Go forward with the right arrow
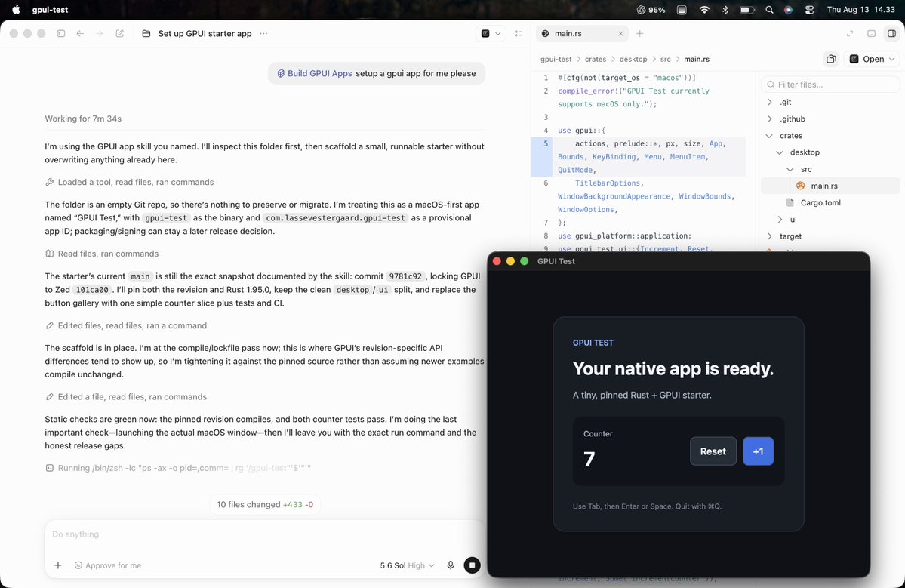Screen dimensions: 905x588 point(100,33)
